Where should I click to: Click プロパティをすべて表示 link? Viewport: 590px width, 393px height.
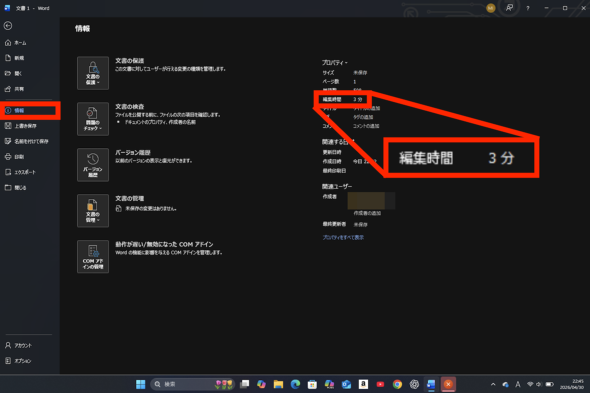(343, 237)
